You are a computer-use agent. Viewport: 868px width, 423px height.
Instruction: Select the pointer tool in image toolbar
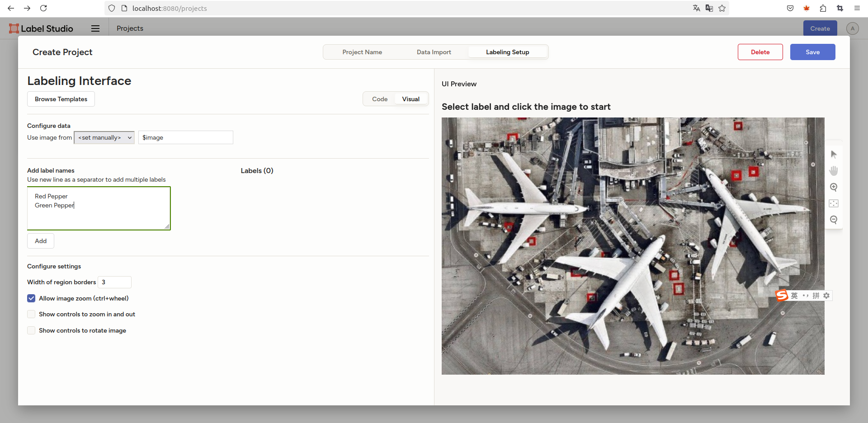click(x=834, y=155)
